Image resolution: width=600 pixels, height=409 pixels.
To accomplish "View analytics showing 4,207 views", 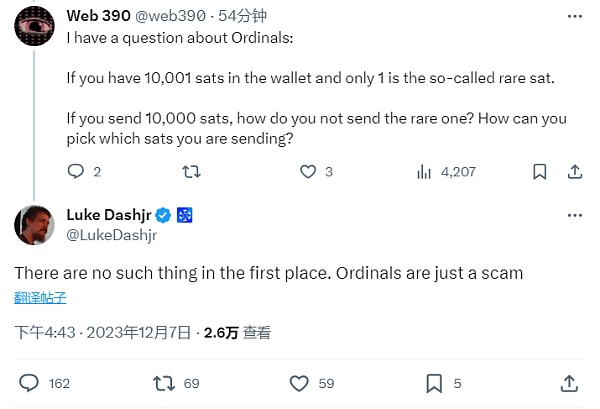I will (424, 172).
